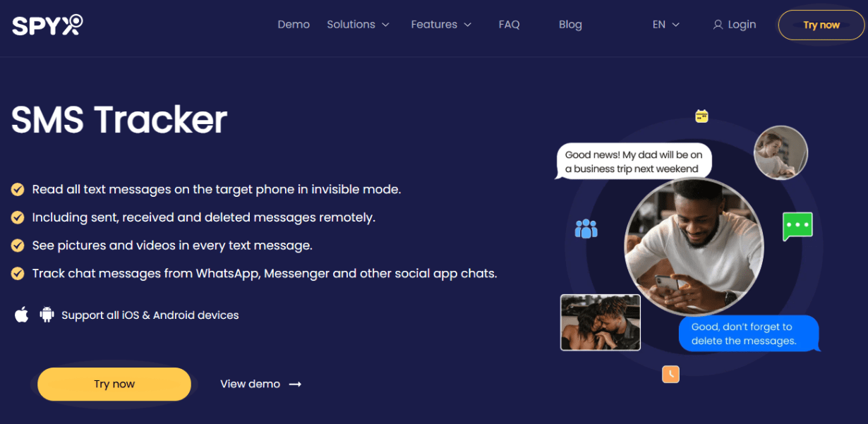Screen dimensions: 868x424
Task: Click the white Good news message bubble
Action: pyautogui.click(x=634, y=162)
